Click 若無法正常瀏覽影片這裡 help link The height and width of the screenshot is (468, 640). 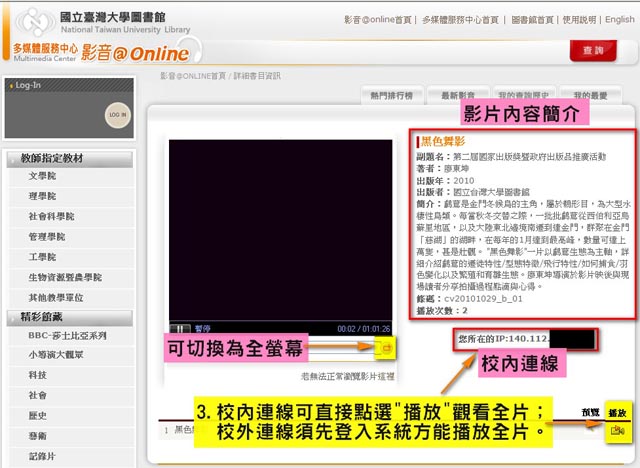348,377
